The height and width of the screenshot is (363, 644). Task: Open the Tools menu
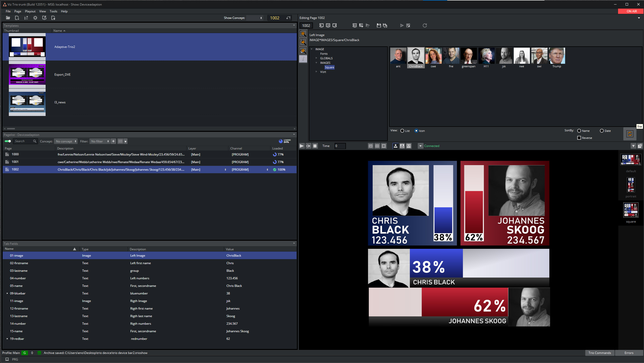click(x=53, y=11)
